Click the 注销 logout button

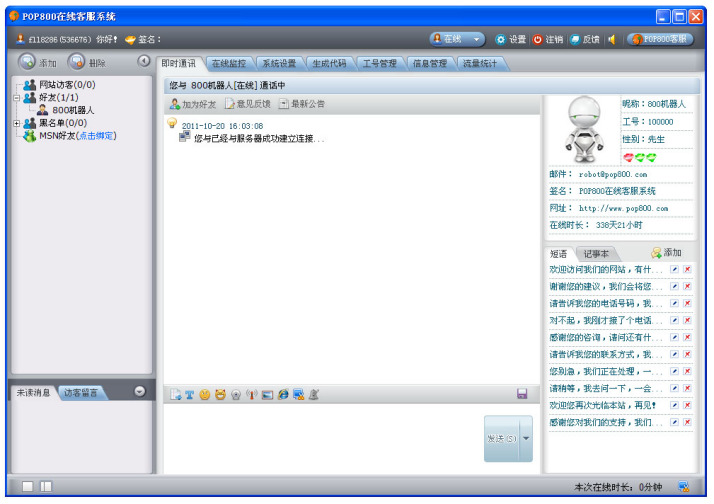(x=548, y=40)
